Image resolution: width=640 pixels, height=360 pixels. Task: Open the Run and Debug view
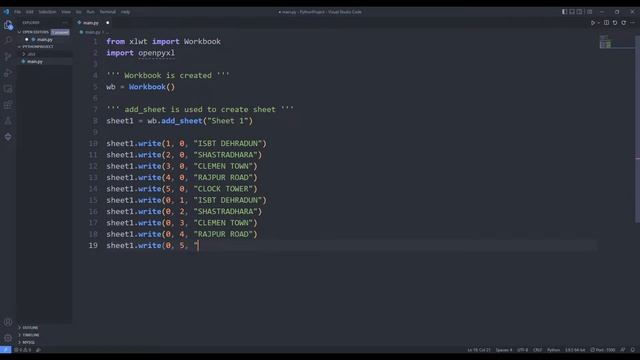point(8,73)
